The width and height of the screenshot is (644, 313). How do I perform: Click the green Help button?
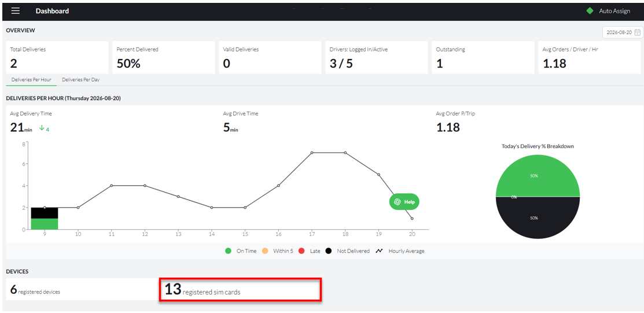(x=404, y=202)
